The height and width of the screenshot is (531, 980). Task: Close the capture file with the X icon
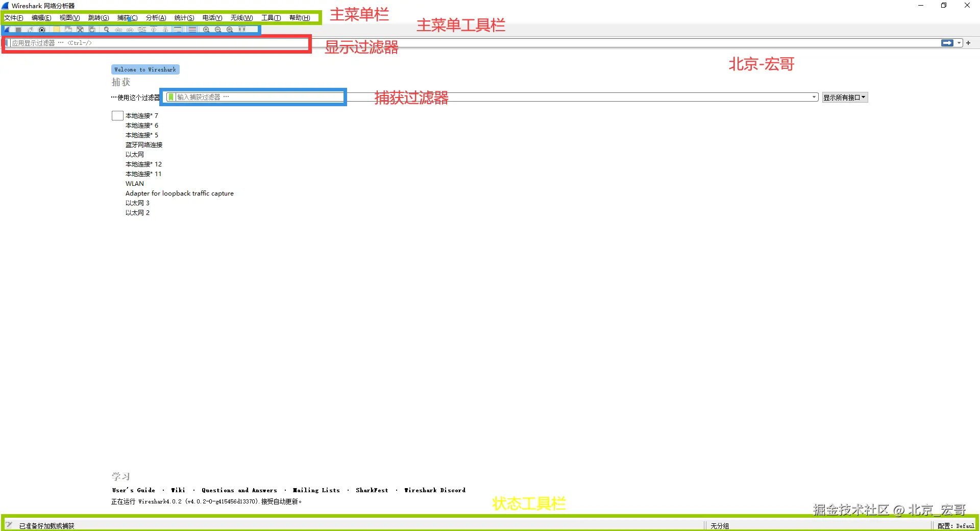80,30
